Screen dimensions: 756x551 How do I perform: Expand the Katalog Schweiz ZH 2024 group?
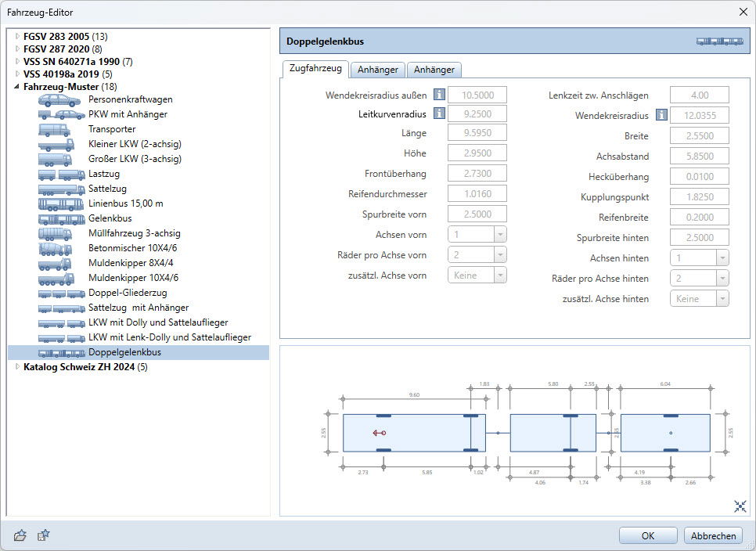(17, 367)
